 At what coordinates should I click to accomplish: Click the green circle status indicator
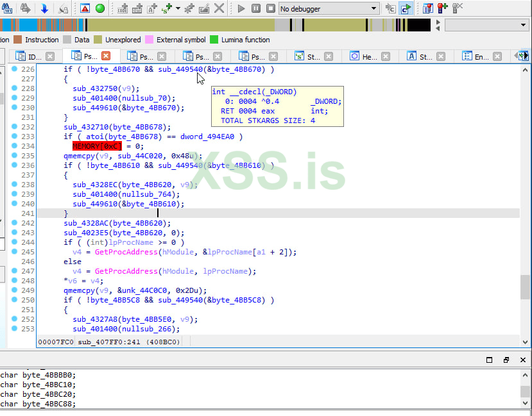click(x=100, y=8)
